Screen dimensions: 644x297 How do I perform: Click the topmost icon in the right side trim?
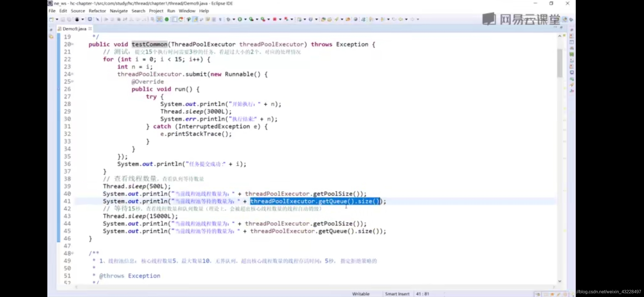point(572,30)
